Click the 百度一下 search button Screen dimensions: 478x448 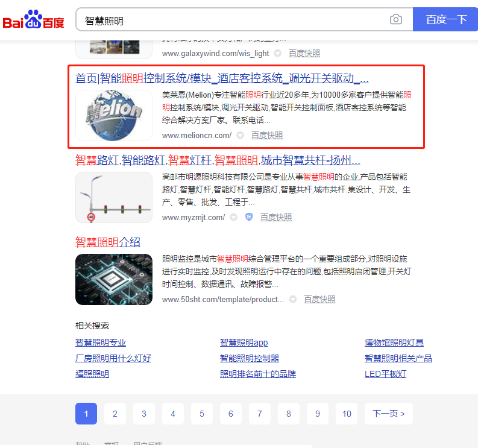point(445,19)
